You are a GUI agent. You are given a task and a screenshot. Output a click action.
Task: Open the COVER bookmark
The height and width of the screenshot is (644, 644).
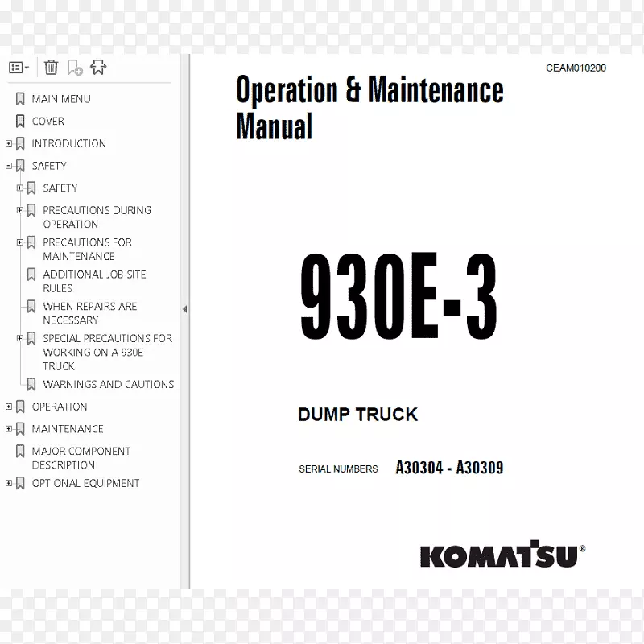click(x=48, y=122)
